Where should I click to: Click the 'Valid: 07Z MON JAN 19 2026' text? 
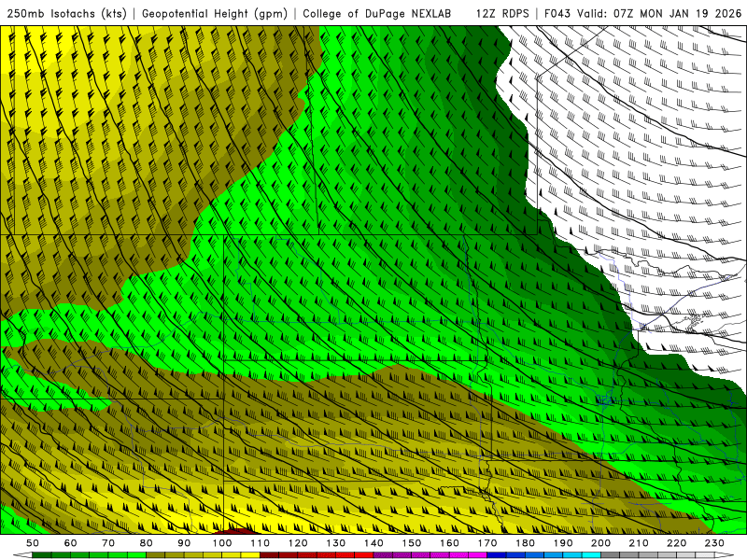coord(659,13)
